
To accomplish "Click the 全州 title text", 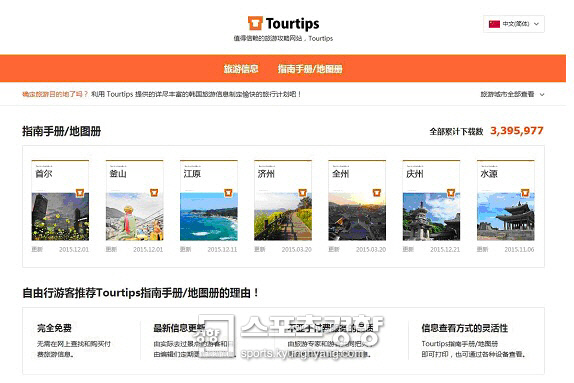I will pyautogui.click(x=340, y=174).
